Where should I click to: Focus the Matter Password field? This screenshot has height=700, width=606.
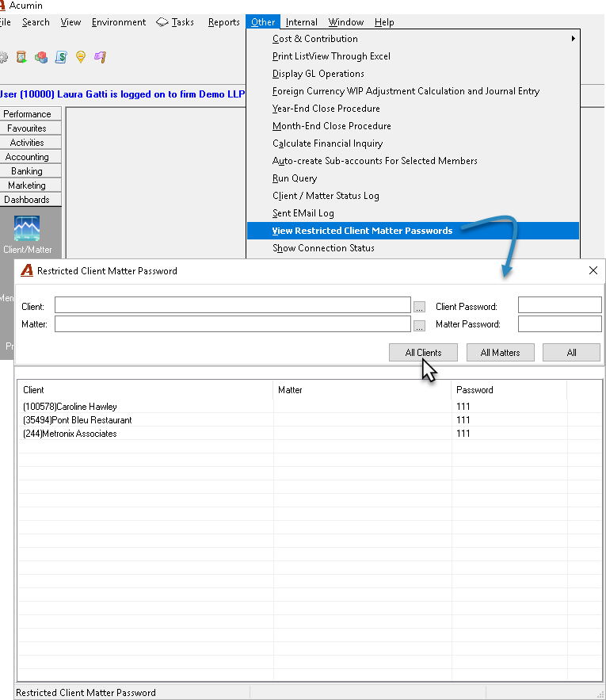click(559, 324)
